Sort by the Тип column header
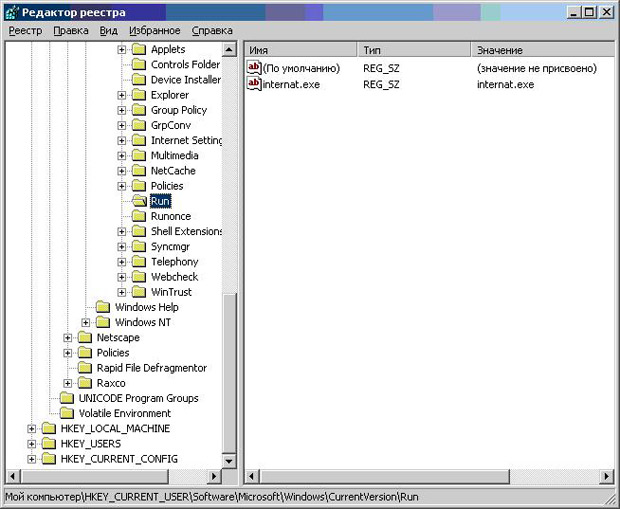This screenshot has width=620, height=509. pos(414,50)
